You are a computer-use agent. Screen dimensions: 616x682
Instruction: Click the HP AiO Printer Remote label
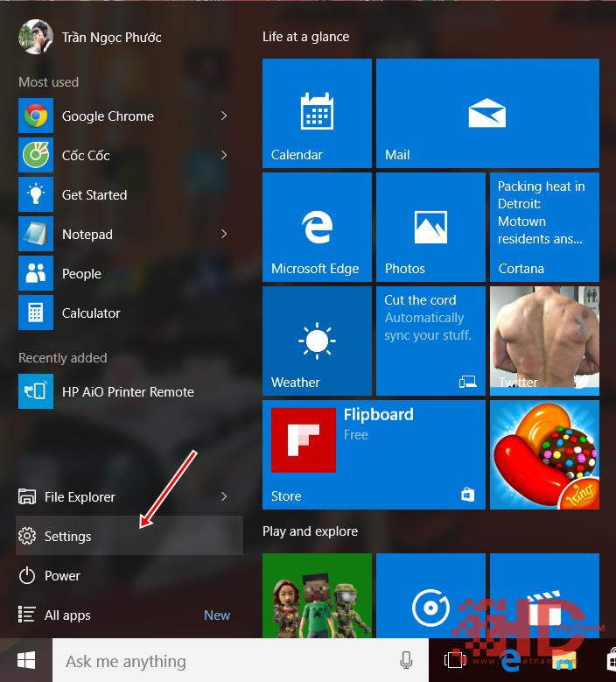(x=129, y=392)
